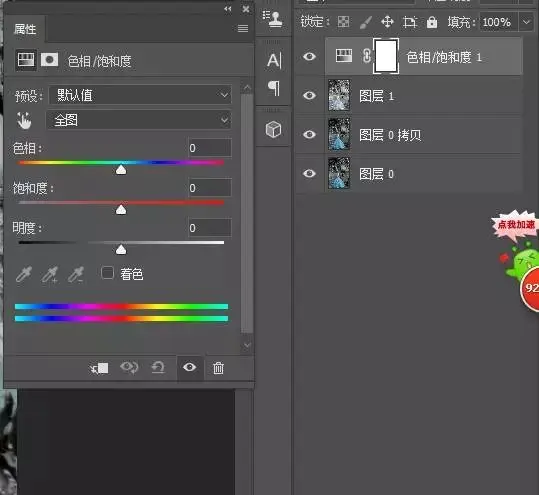Hide the 图层 1 layer
This screenshot has width=539, height=495.
309,95
